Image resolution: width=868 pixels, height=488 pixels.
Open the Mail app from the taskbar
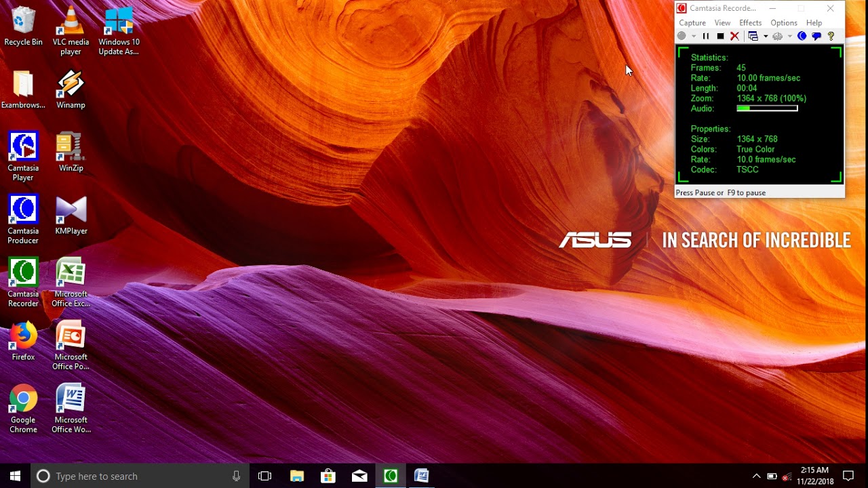click(359, 476)
